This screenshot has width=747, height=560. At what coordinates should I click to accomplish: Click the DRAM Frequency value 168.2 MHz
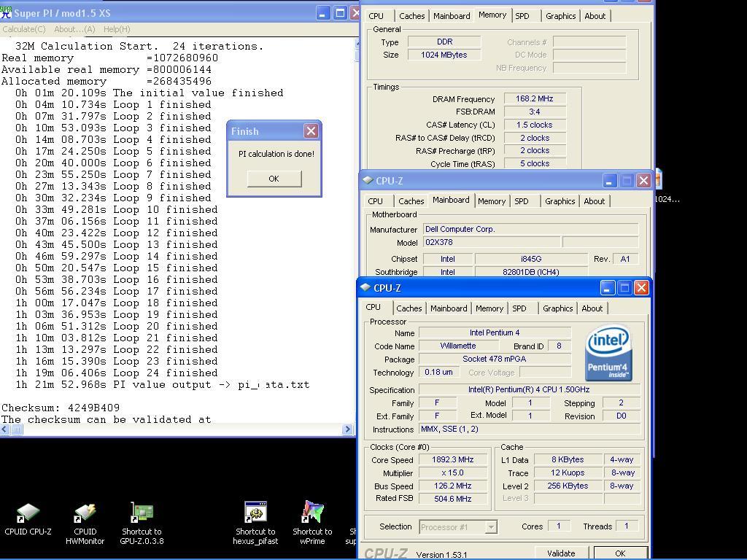(535, 98)
